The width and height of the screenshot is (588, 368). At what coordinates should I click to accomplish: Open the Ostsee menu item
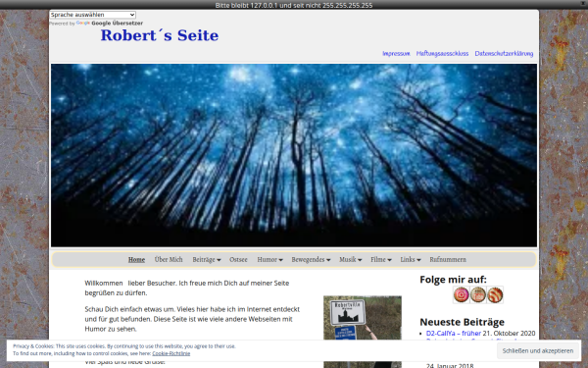[x=238, y=259]
